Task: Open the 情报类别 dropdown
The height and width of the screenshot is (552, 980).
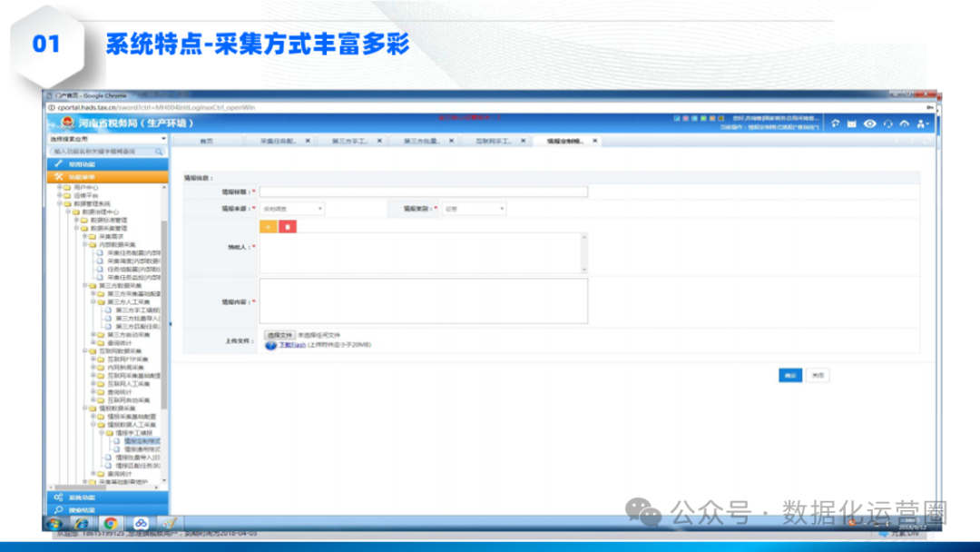Action: (474, 209)
